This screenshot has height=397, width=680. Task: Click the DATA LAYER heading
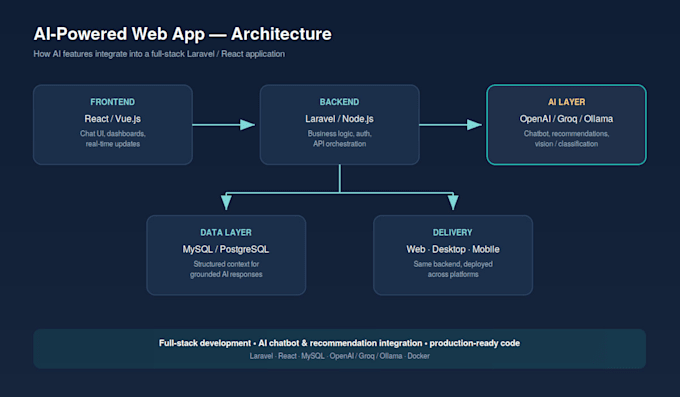pyautogui.click(x=226, y=233)
